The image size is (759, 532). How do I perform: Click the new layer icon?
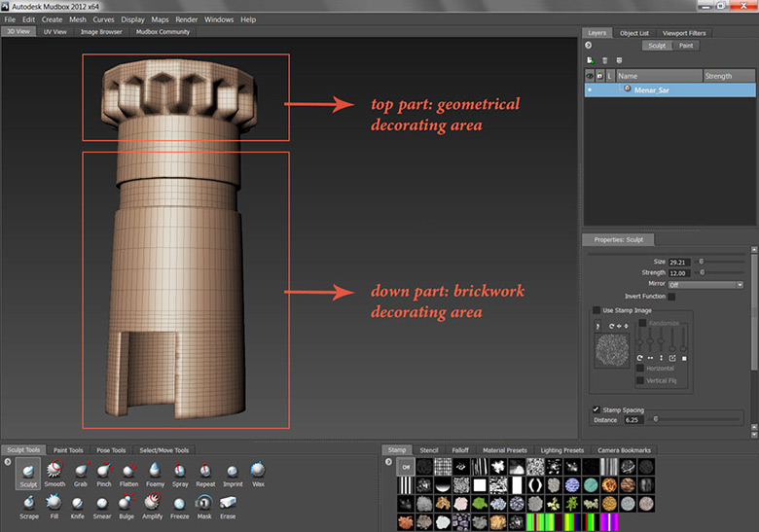(x=590, y=60)
